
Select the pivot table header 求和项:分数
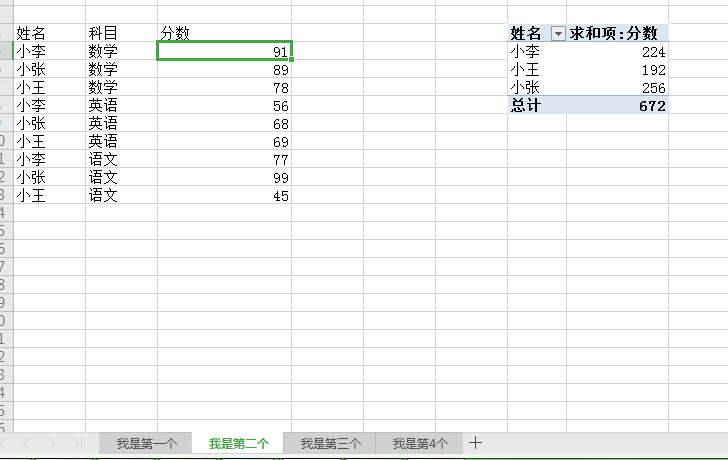point(618,33)
